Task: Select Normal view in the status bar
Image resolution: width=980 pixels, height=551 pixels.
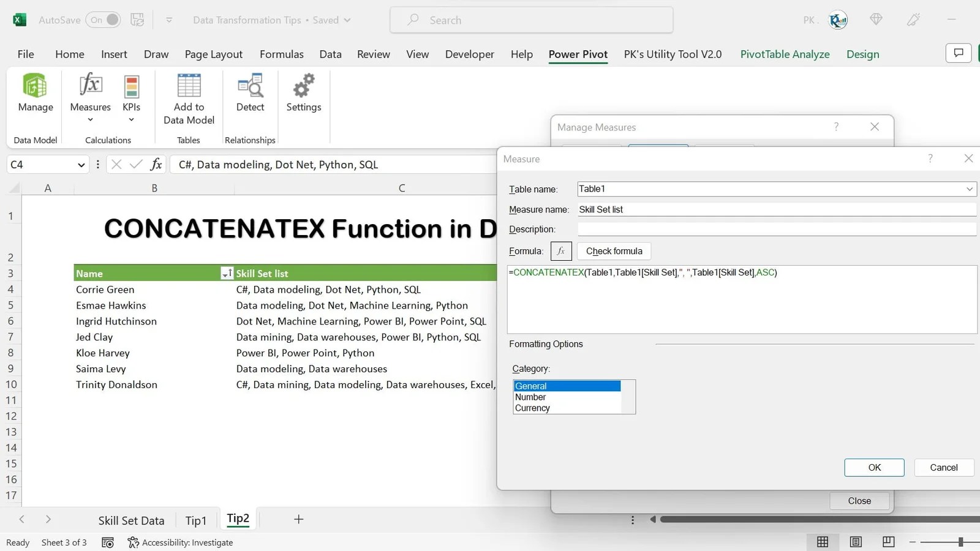Action: 823,541
